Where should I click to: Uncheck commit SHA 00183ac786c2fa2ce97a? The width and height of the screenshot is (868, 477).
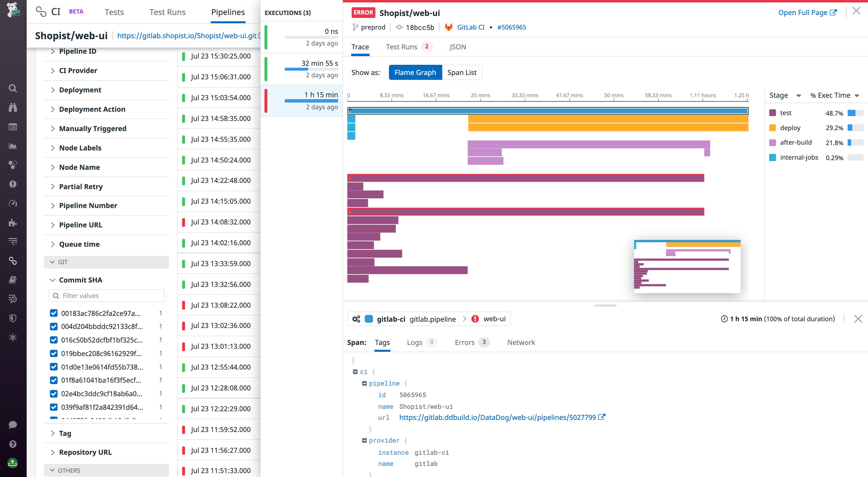(x=54, y=313)
